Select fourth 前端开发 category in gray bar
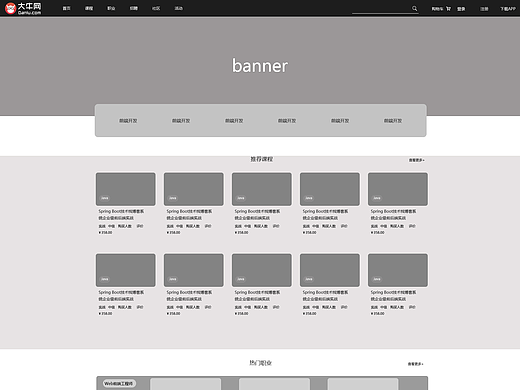Viewport: 520px width, 390px height. tap(287, 121)
